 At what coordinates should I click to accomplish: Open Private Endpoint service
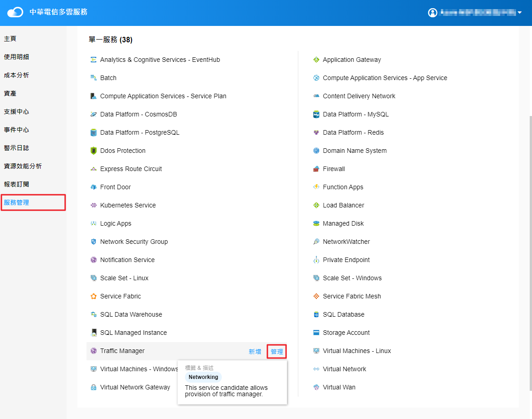click(346, 260)
